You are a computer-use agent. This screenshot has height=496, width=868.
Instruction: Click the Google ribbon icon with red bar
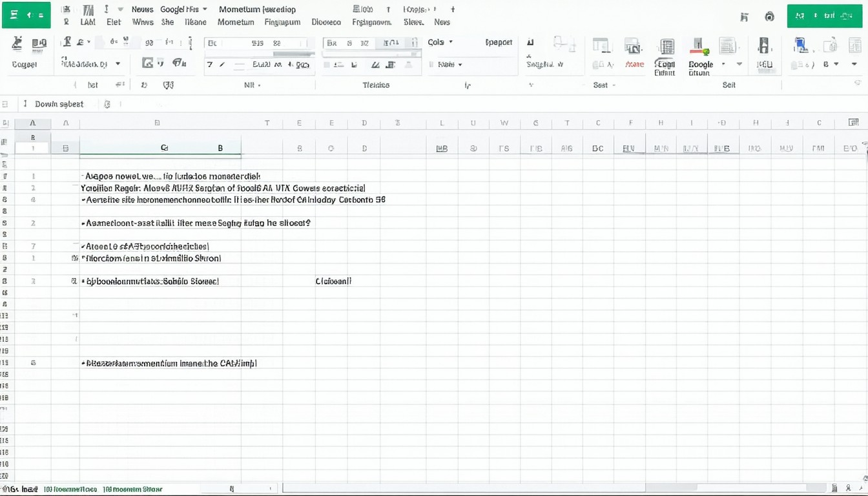click(x=699, y=46)
